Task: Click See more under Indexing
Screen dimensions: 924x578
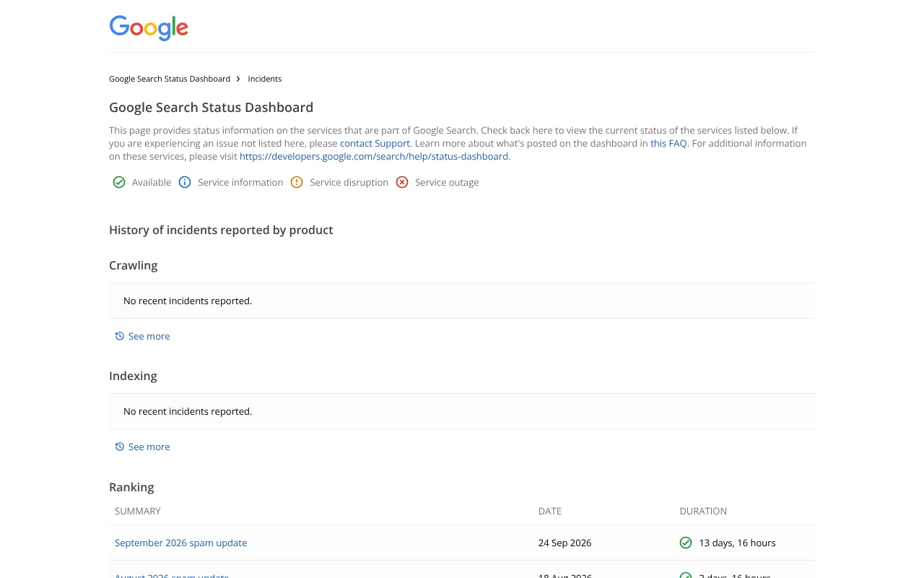Action: pyautogui.click(x=149, y=447)
